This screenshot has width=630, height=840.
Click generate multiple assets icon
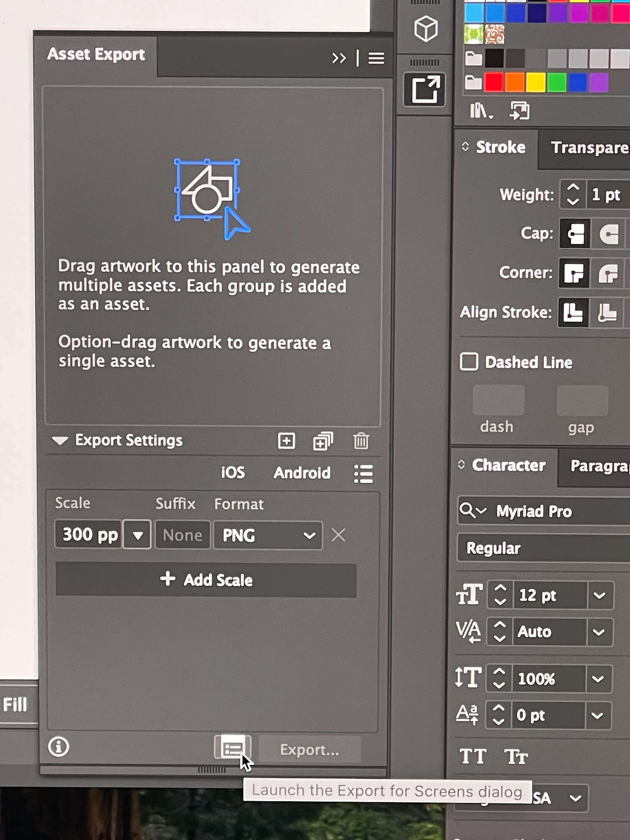click(x=323, y=441)
